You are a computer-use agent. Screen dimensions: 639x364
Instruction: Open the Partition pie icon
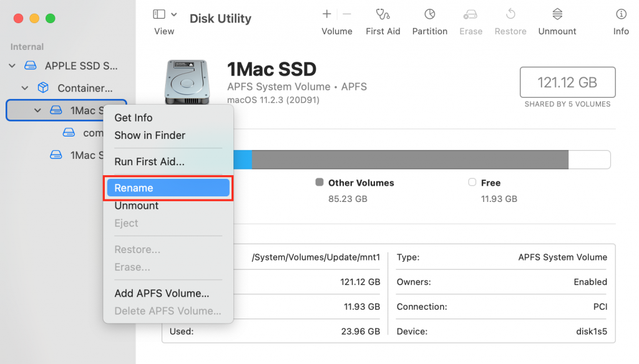429,14
